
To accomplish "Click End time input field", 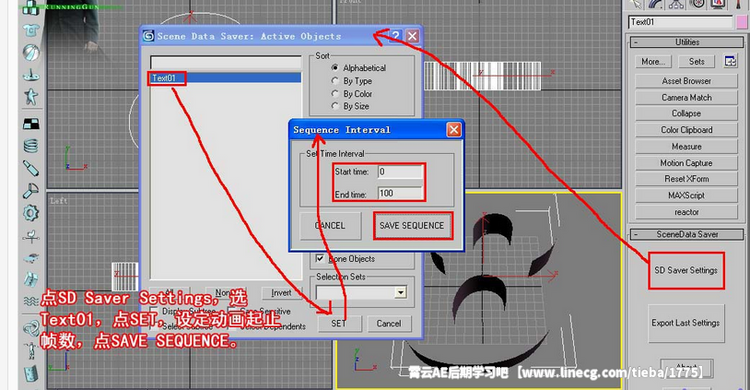I will click(x=400, y=193).
